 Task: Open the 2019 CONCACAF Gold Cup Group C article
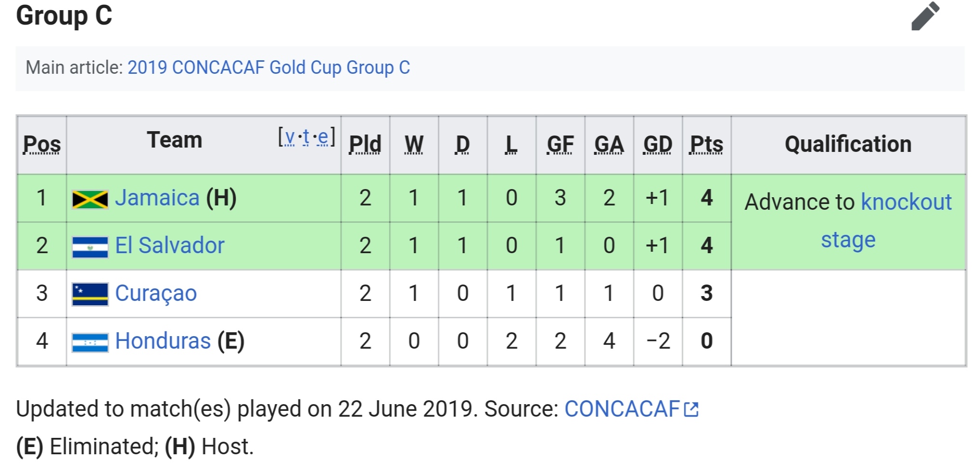tap(268, 68)
